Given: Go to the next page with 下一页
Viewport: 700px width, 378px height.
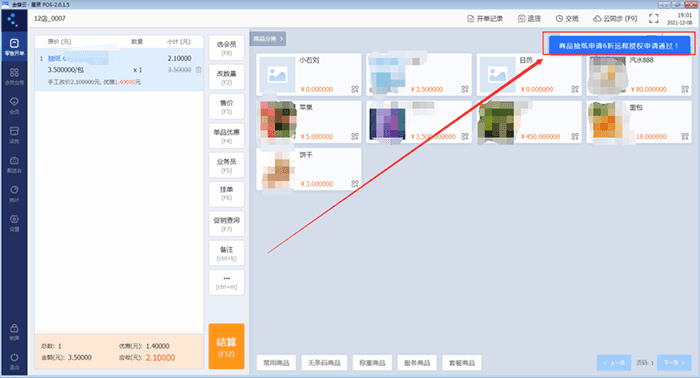Looking at the screenshot, I should point(674,363).
